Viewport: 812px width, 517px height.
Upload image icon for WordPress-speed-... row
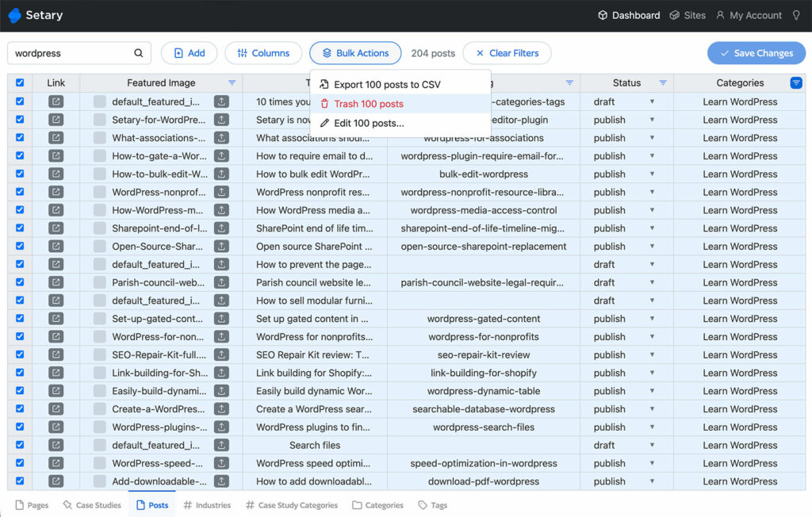tap(221, 463)
